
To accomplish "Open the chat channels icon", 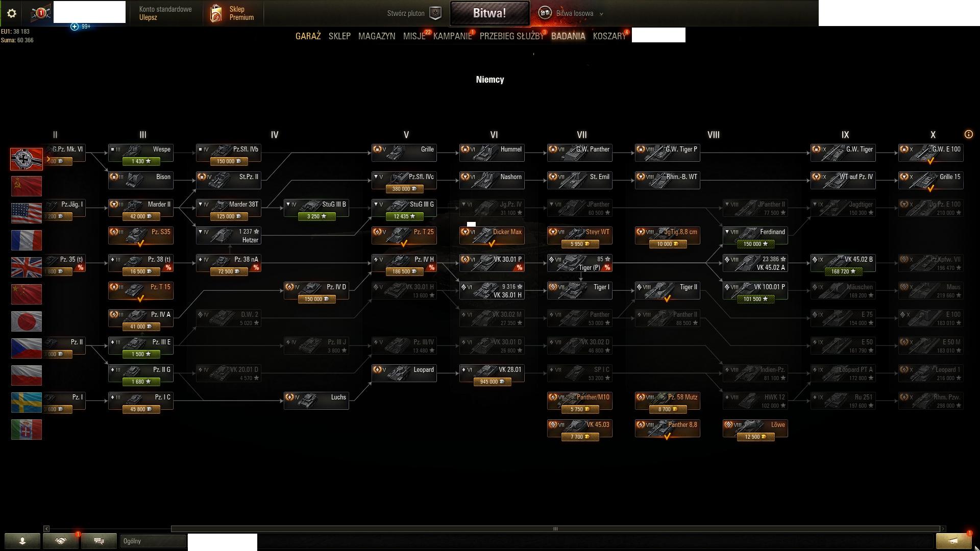I will click(x=99, y=541).
